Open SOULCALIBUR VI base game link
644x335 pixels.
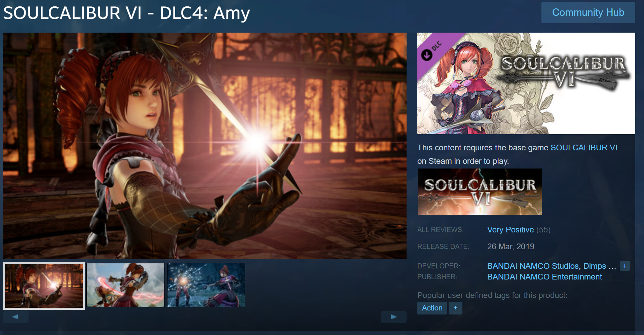coord(583,148)
